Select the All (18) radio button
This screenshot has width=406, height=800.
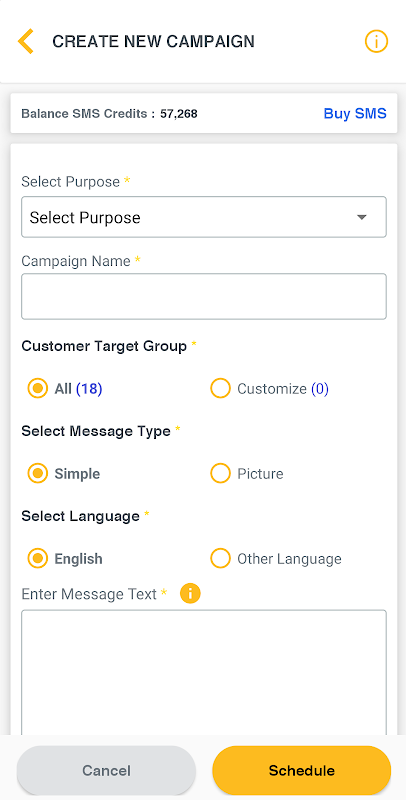[x=37, y=389]
